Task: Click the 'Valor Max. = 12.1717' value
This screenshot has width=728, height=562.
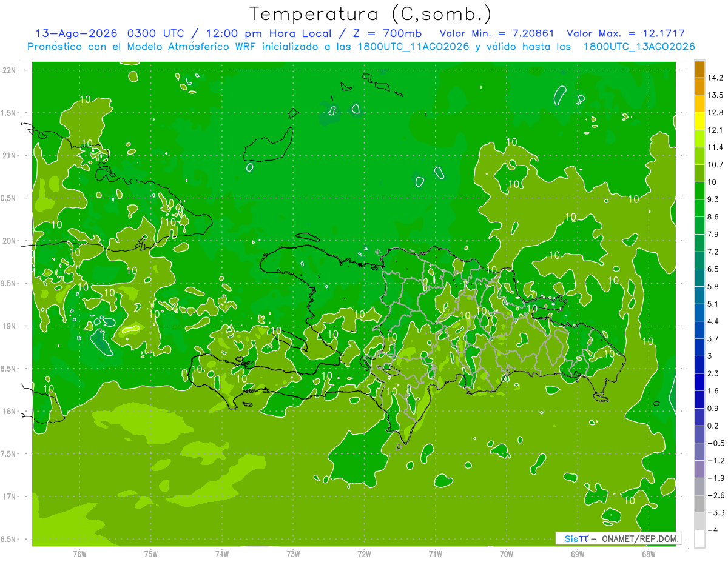Action: (x=625, y=33)
